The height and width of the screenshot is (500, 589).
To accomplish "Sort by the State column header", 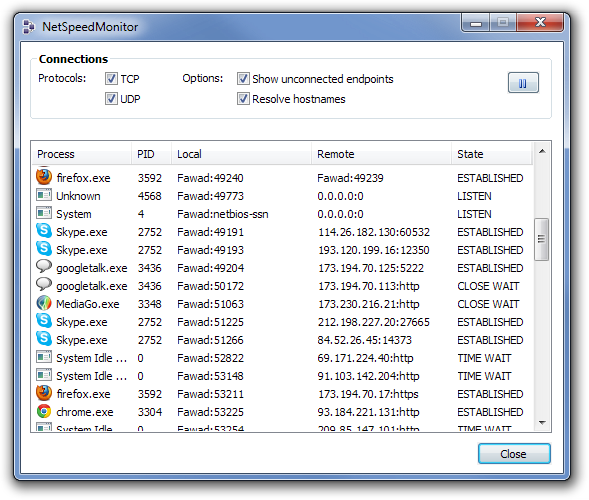I will point(492,154).
